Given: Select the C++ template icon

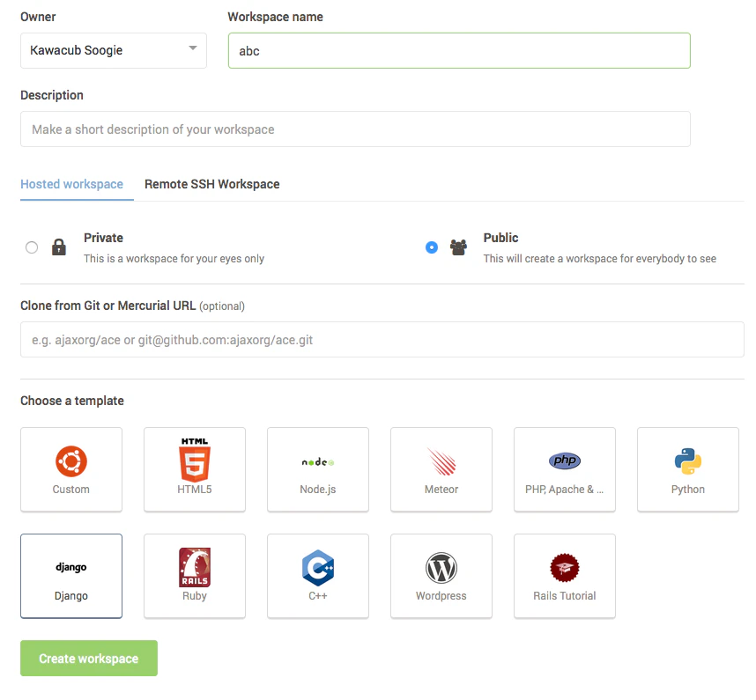Looking at the screenshot, I should [x=318, y=568].
